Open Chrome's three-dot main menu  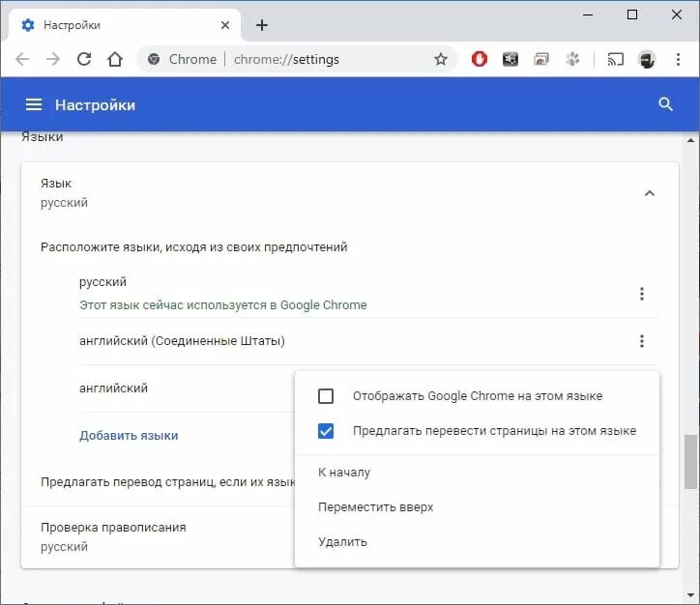click(x=678, y=59)
